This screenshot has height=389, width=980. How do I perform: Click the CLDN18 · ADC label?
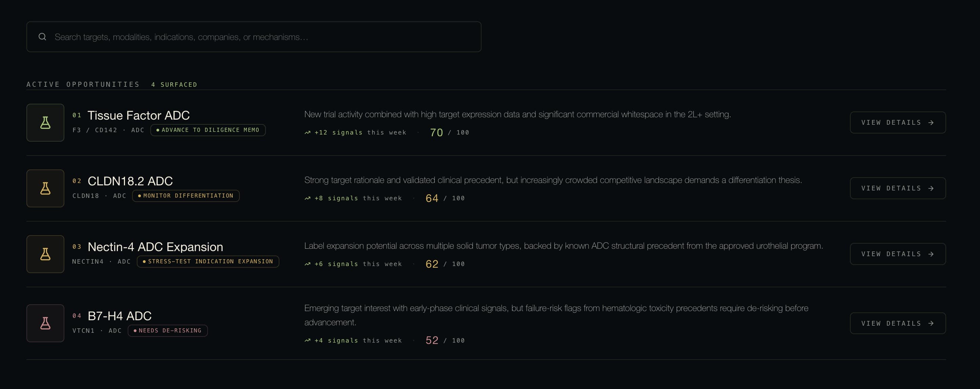point(99,196)
